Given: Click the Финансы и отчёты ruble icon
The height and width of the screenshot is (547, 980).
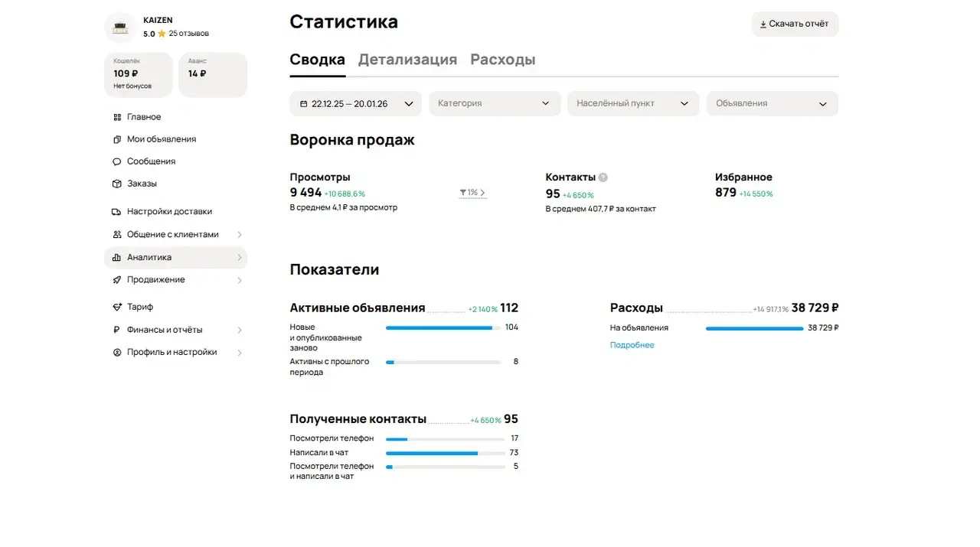Looking at the screenshot, I should point(116,330).
